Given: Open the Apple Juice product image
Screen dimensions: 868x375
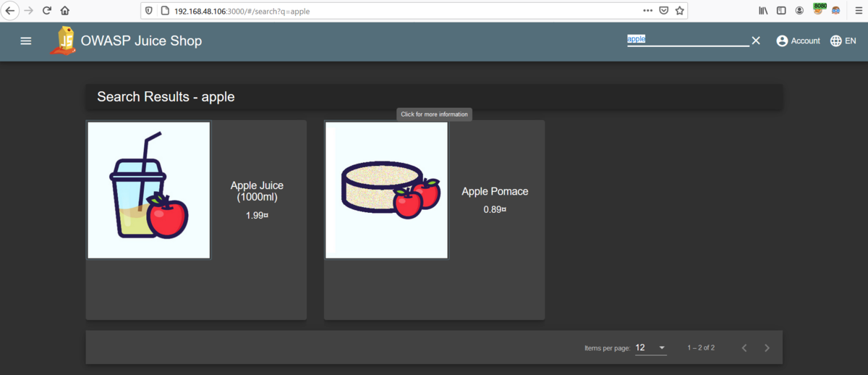Looking at the screenshot, I should pos(149,190).
